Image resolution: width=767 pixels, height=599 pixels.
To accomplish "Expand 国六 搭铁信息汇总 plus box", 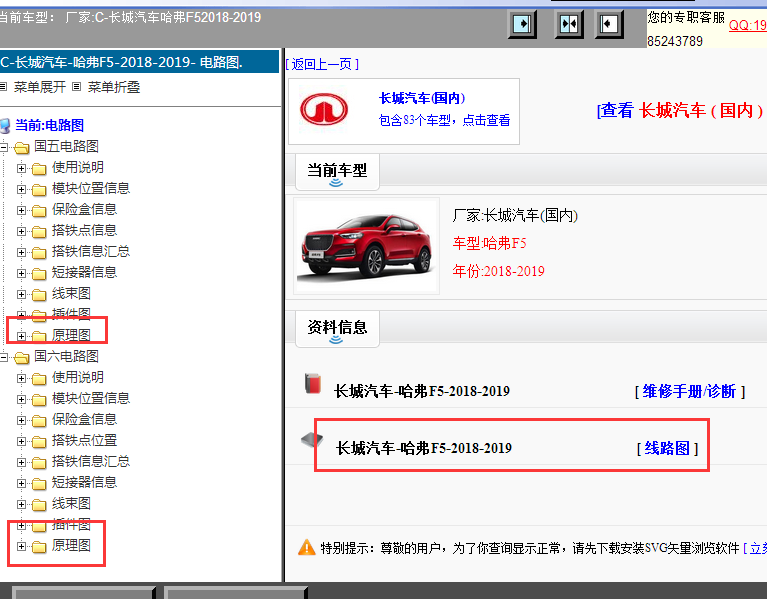I will coord(21,462).
